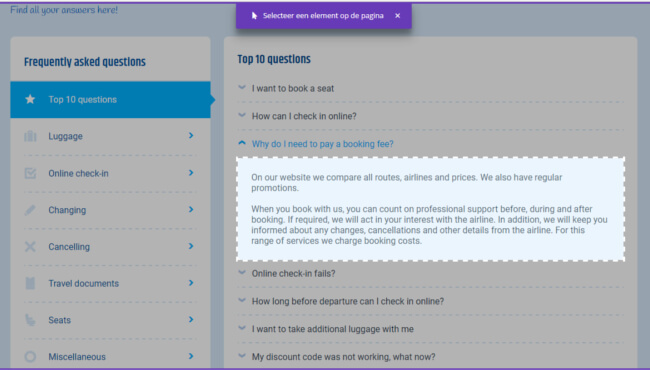Click the star icon beside Top 10 questions

tap(30, 99)
